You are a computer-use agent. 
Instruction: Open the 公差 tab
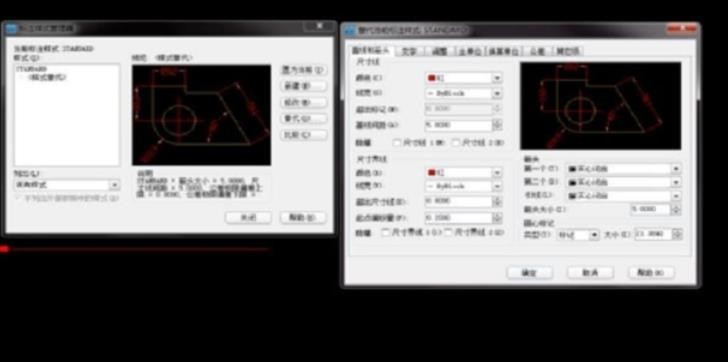click(538, 51)
